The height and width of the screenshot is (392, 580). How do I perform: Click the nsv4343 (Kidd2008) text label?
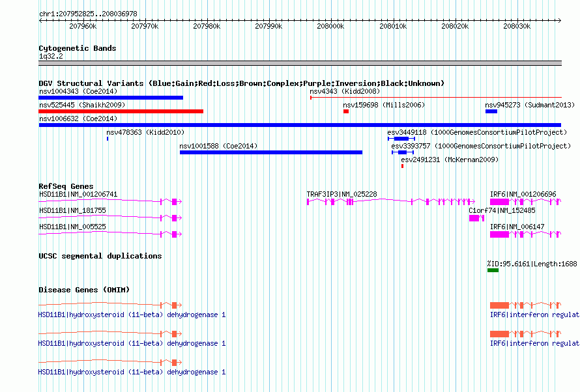tap(345, 91)
